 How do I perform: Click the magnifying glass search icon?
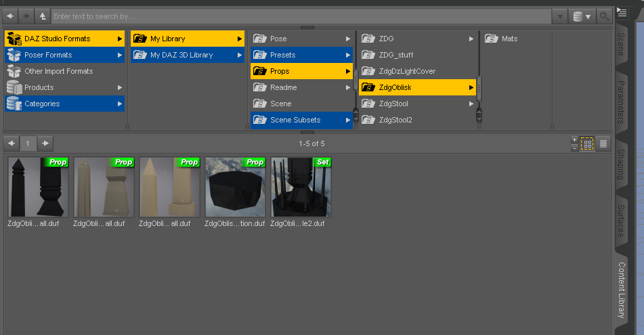click(x=604, y=16)
